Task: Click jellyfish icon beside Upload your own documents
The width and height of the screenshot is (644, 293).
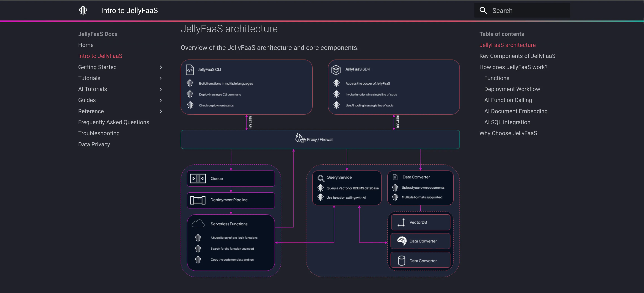Action: [x=395, y=188]
